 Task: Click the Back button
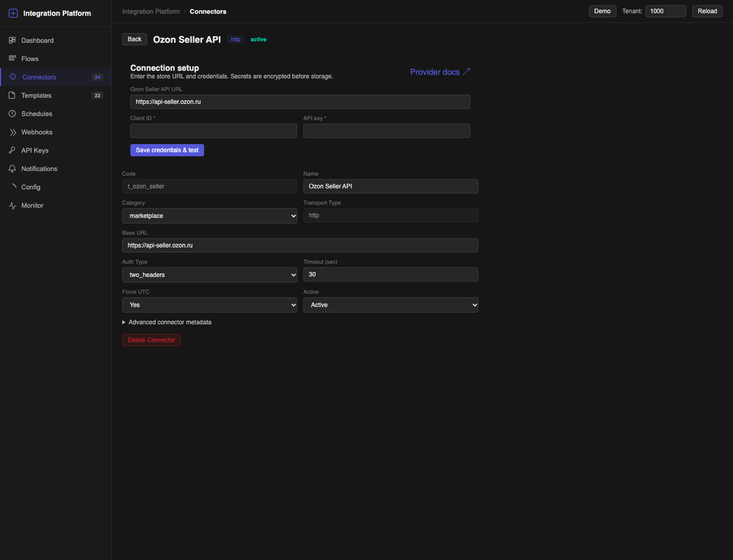[x=134, y=39]
